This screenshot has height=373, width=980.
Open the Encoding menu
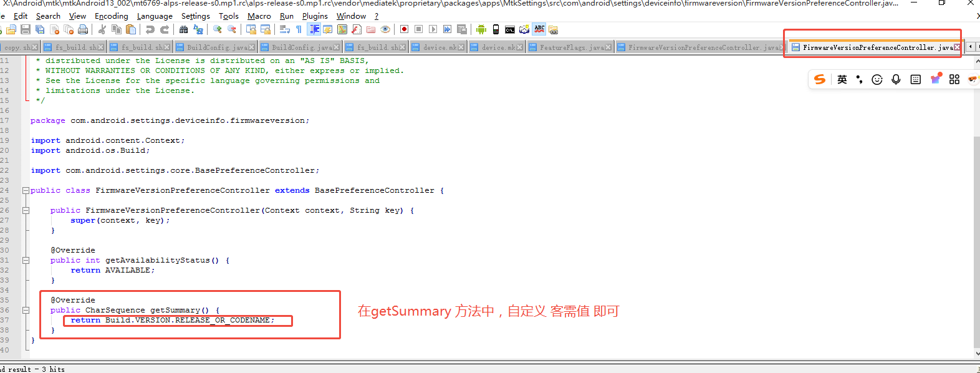pyautogui.click(x=112, y=16)
